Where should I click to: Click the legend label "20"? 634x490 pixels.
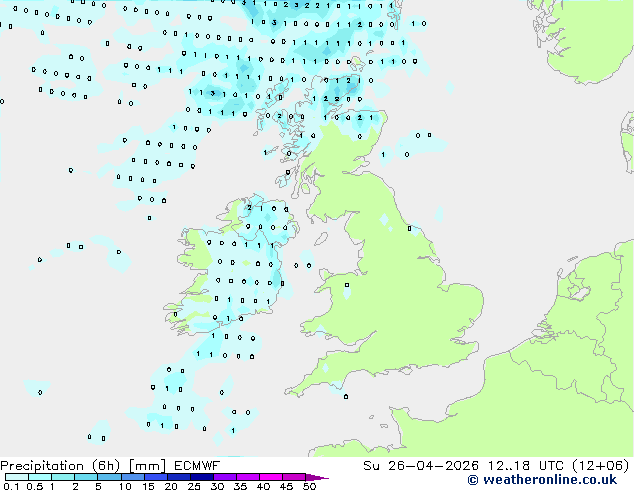pos(171,486)
